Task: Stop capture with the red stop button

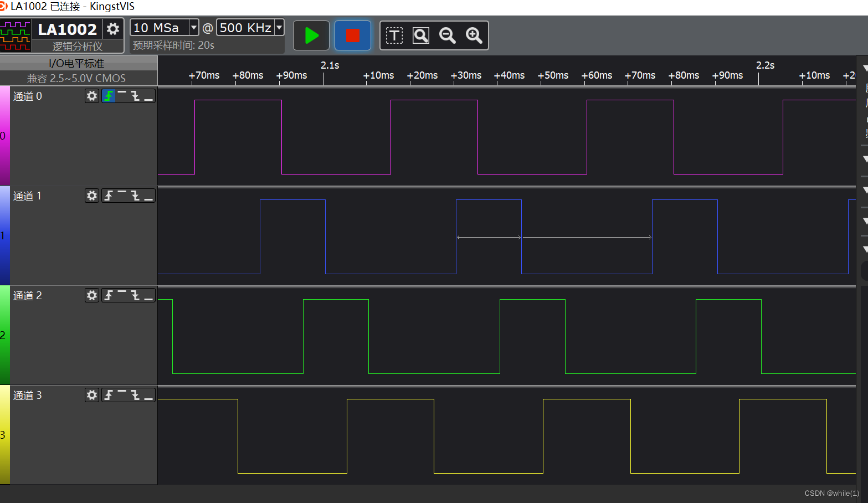Action: (353, 35)
